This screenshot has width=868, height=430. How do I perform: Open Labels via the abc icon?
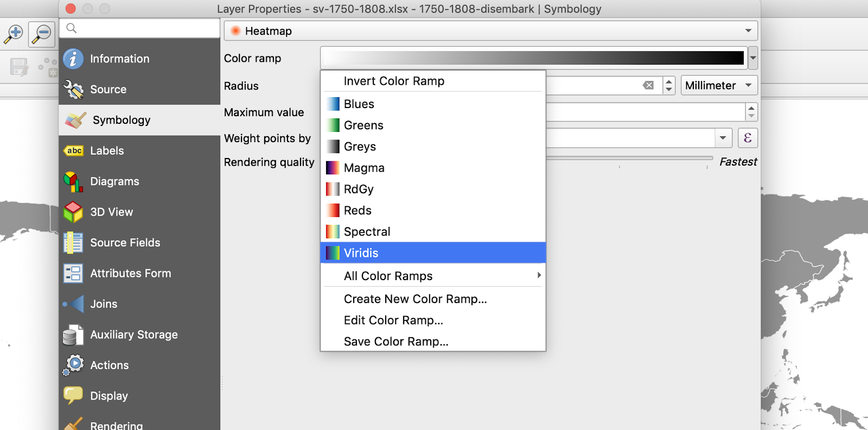(x=74, y=150)
